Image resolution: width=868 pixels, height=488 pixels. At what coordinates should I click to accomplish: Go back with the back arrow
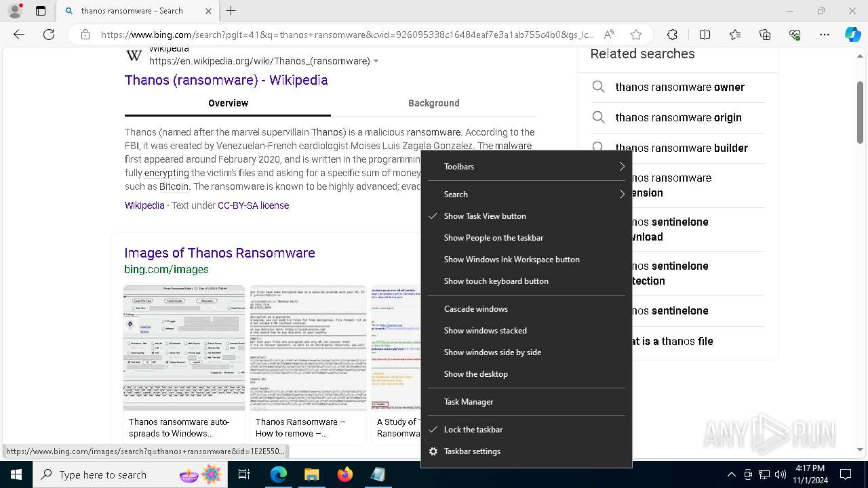(19, 35)
